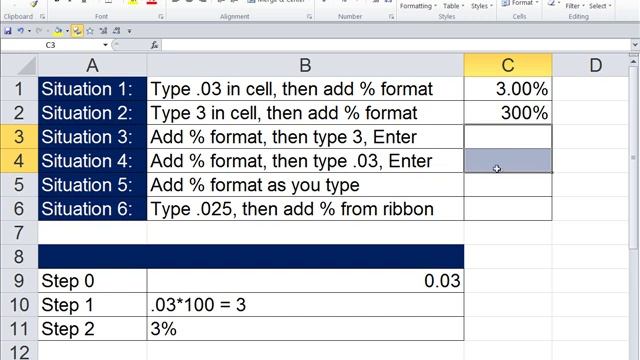Open Alignment group dialog launcher
Screen dimensions: 640x360
tap(309, 17)
